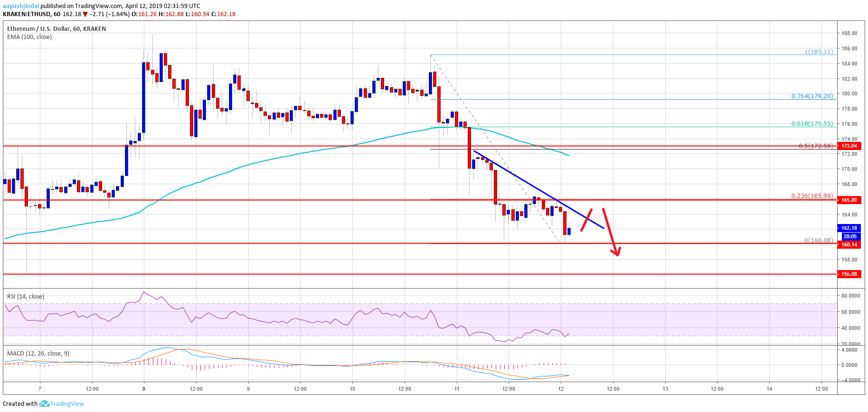The height and width of the screenshot is (412, 868).
Task: Click the 160.14 red price label
Action: pyautogui.click(x=849, y=245)
